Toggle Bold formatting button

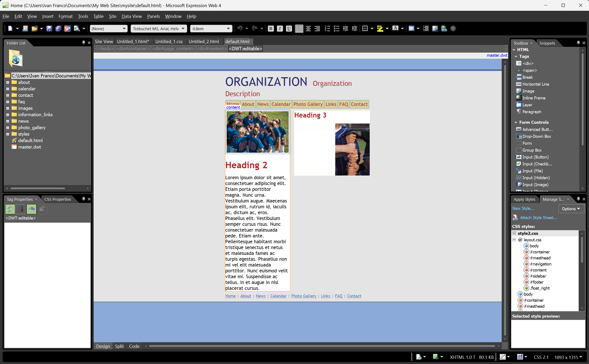pos(271,29)
